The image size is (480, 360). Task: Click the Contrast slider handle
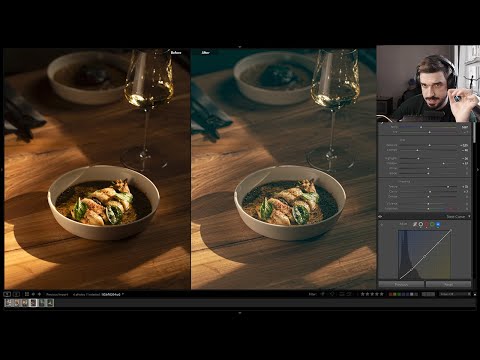point(417,150)
